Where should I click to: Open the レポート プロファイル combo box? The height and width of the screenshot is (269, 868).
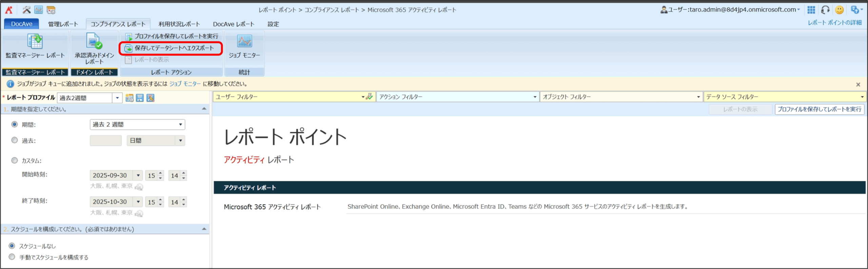[117, 98]
